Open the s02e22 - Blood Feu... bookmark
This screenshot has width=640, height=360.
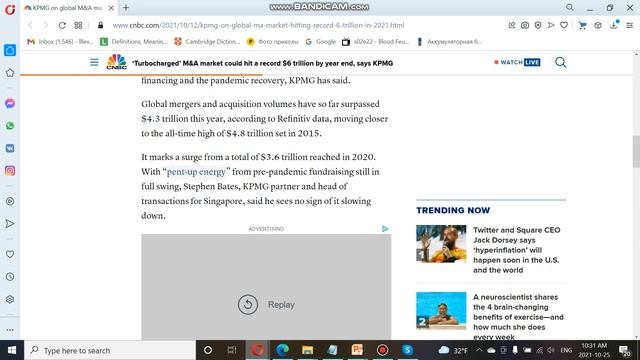(376, 42)
